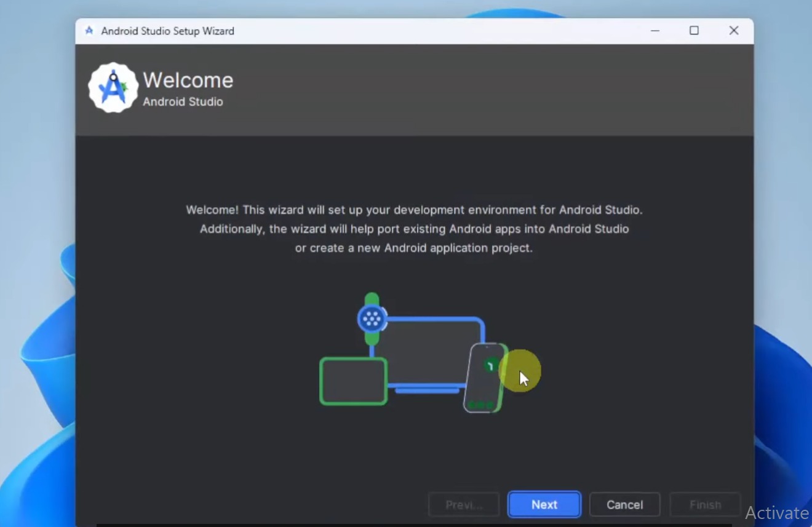Minimize the Setup Wizard window
The height and width of the screenshot is (527, 812).
655,31
